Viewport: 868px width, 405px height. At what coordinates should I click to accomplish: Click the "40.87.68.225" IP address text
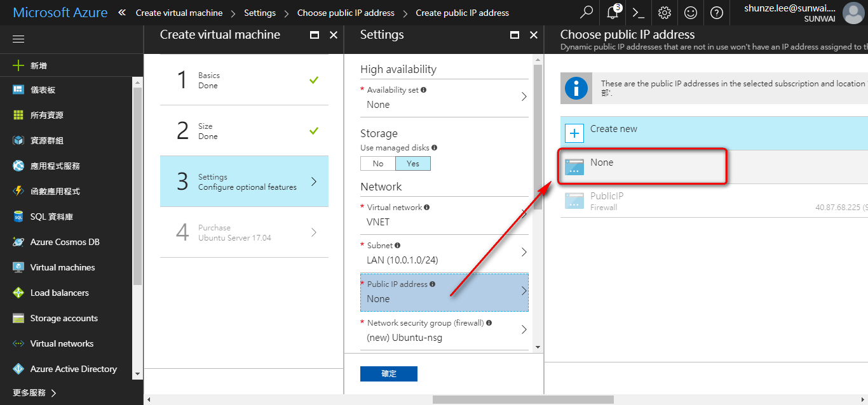839,207
